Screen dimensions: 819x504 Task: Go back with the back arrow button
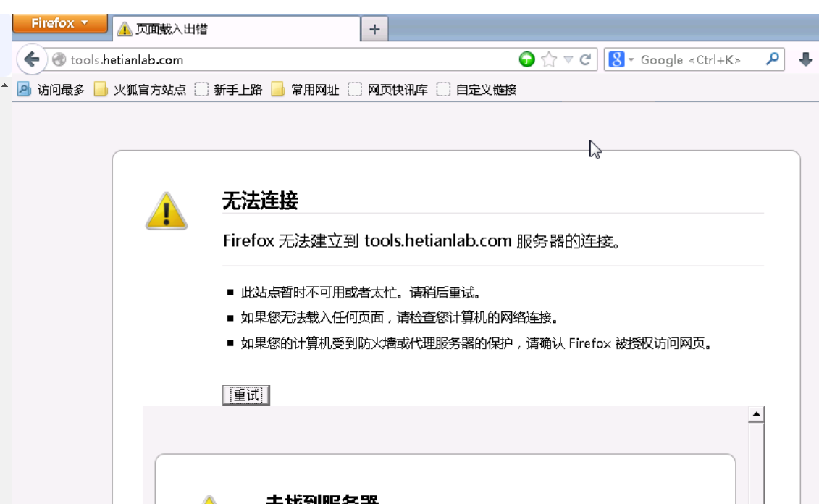click(x=32, y=59)
